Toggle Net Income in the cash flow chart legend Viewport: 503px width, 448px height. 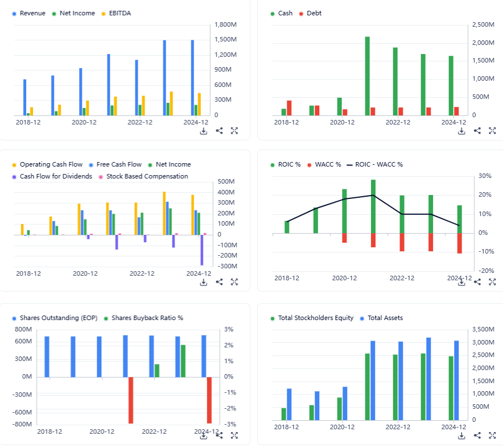[170, 165]
